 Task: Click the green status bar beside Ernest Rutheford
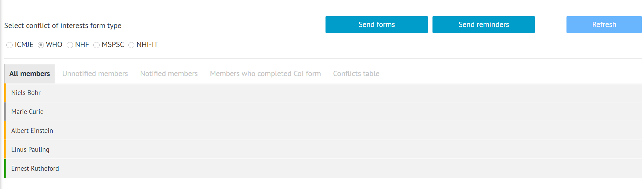coord(5,169)
